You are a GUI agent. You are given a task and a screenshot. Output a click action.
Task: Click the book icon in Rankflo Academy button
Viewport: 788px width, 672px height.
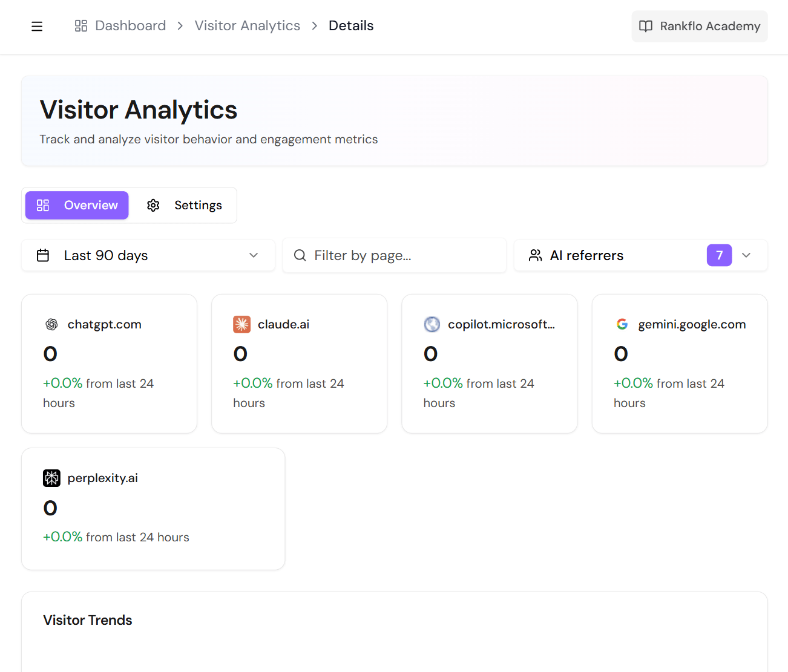pos(646,26)
